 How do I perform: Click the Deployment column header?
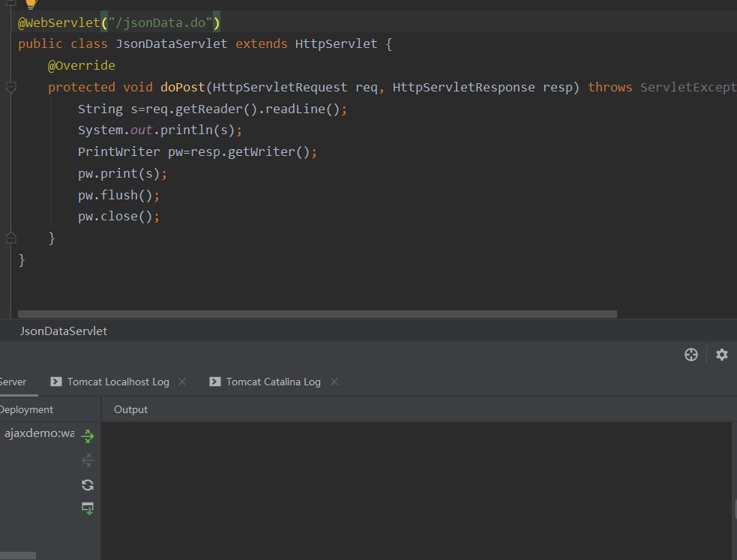point(26,409)
